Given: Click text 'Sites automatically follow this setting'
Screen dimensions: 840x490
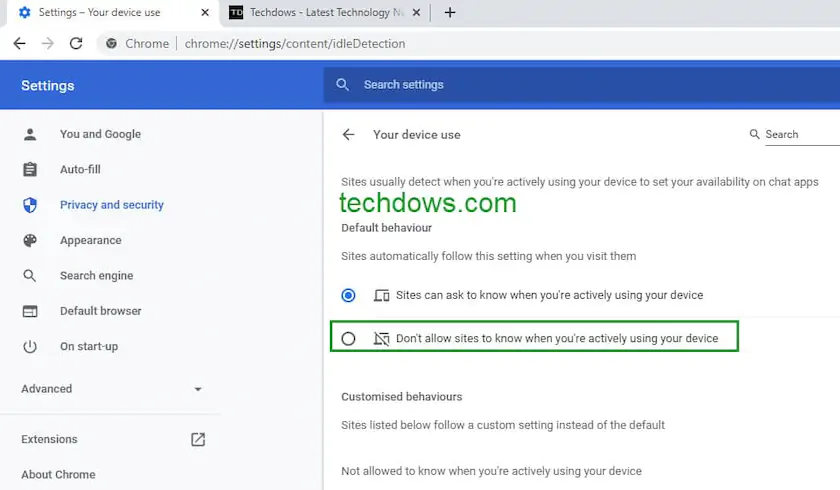Looking at the screenshot, I should (489, 257).
